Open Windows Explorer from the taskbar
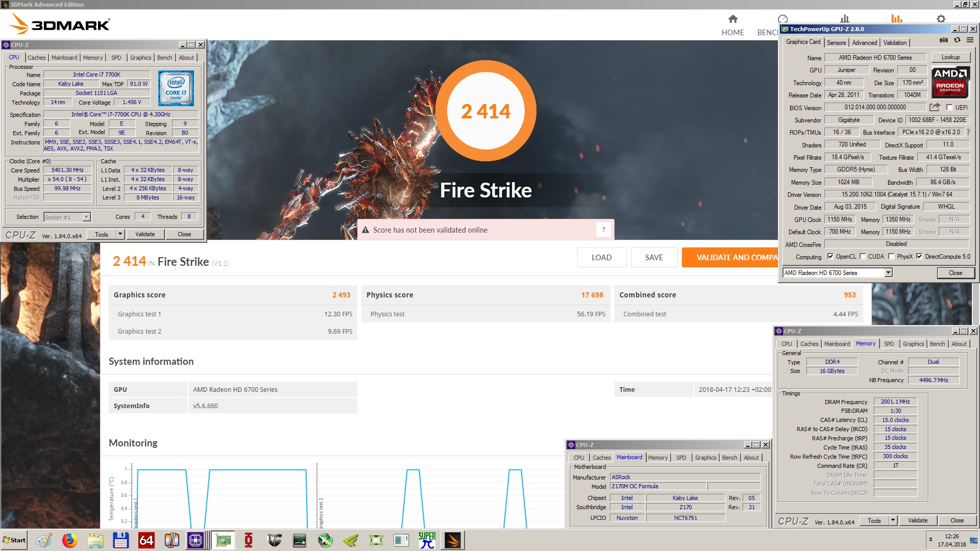 95,540
